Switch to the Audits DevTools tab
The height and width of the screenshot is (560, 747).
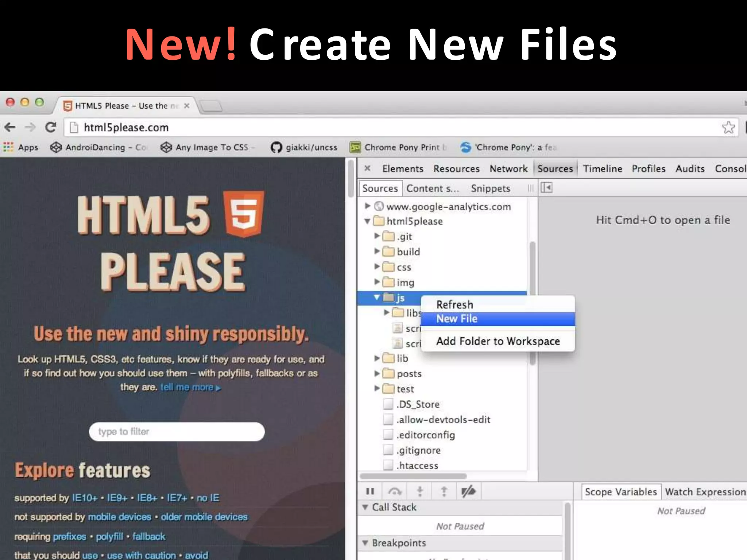[690, 168]
